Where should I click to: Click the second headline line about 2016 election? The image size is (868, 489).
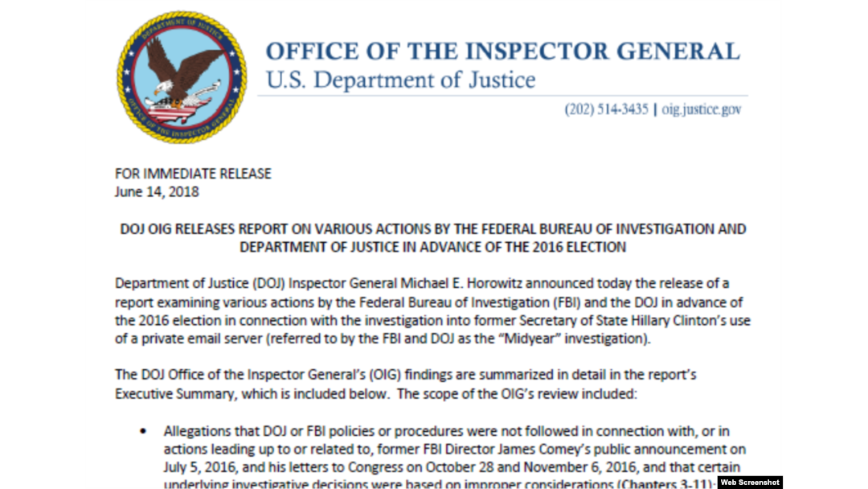point(433,247)
